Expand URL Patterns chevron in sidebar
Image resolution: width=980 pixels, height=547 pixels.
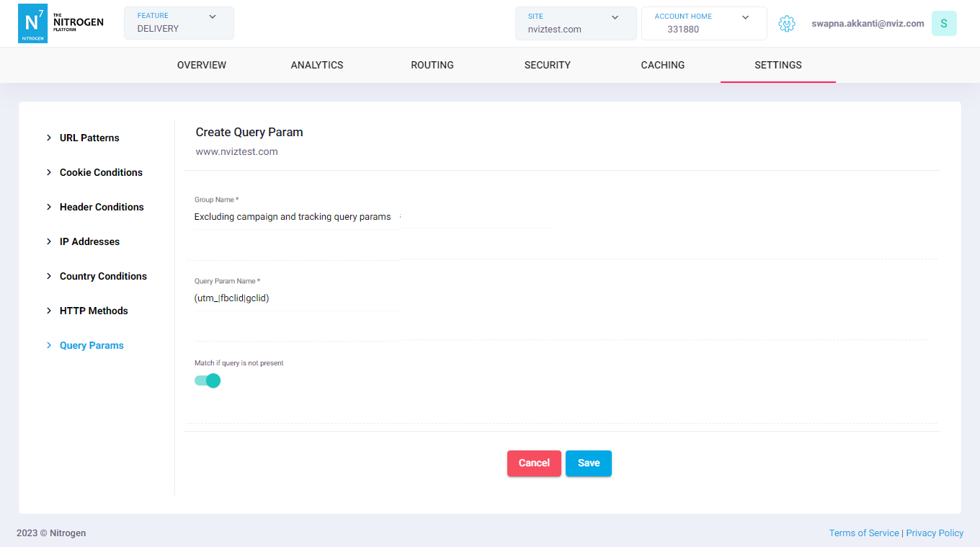[49, 138]
